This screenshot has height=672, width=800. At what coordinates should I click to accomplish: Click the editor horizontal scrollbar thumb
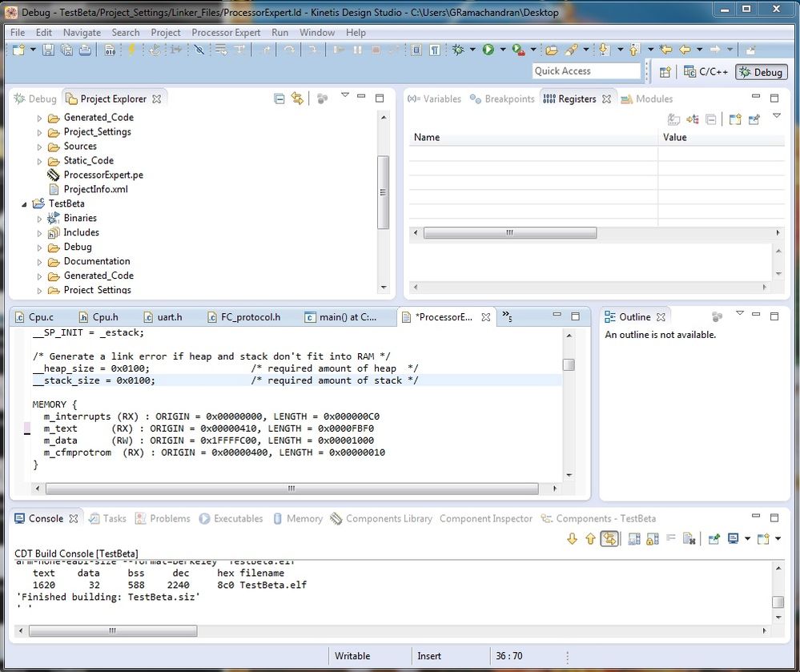[291, 489]
